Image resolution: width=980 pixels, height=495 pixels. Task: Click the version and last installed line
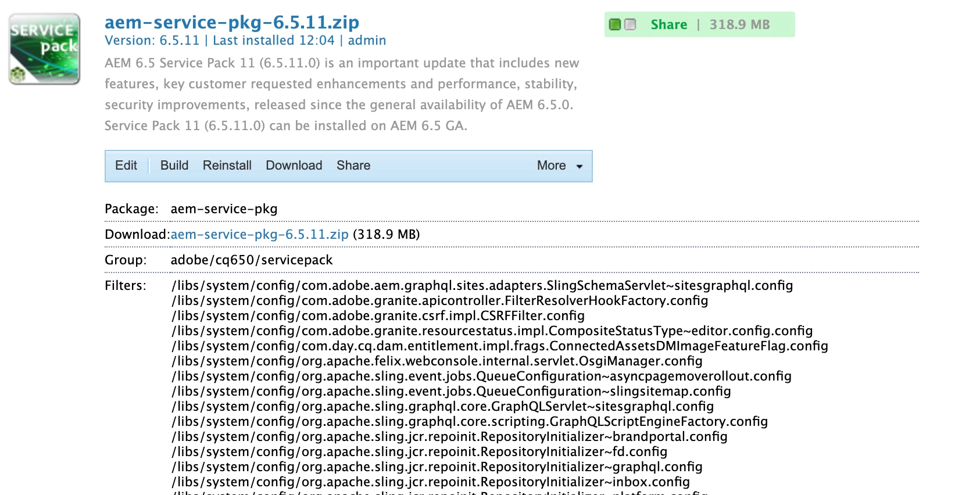tap(245, 40)
